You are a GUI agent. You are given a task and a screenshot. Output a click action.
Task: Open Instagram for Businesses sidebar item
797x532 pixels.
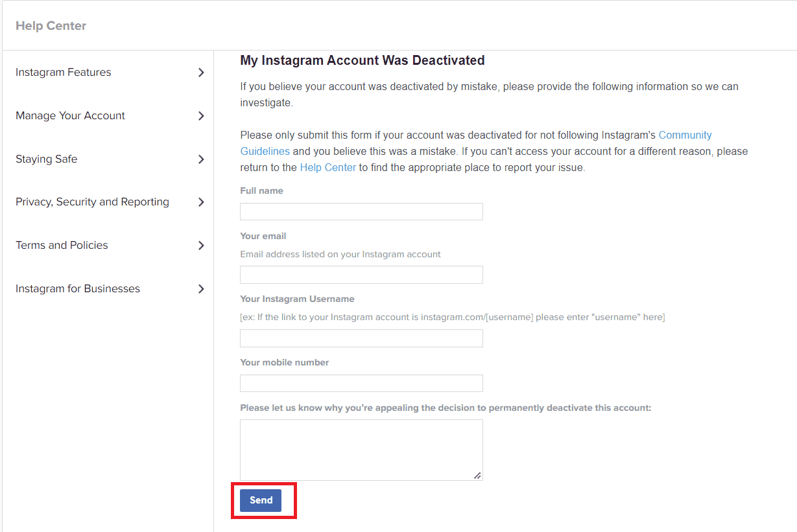tap(78, 289)
